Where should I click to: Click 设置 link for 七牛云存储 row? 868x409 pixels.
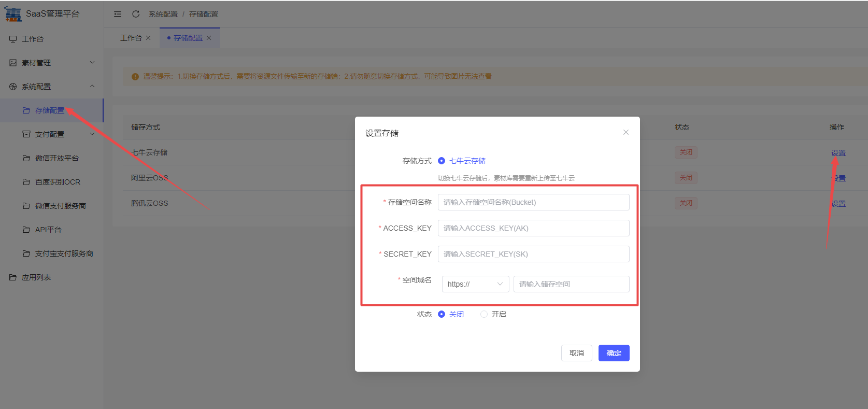click(x=838, y=153)
